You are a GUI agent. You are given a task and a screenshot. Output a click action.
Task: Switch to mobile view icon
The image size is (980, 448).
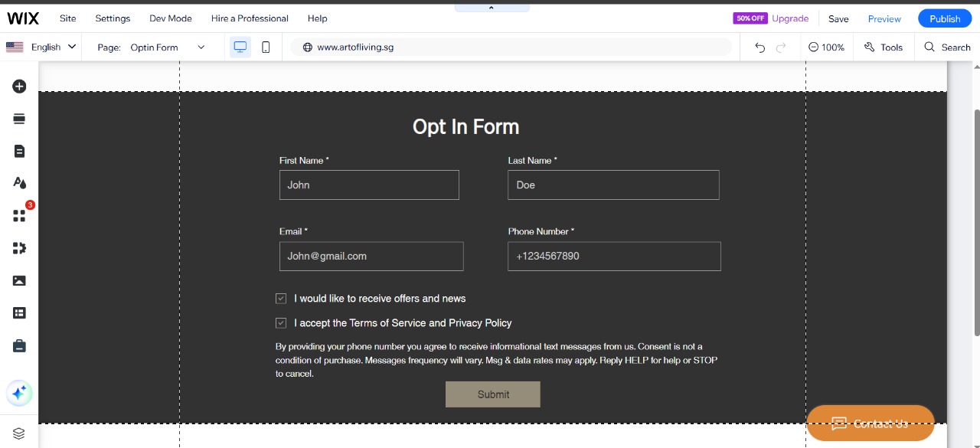pyautogui.click(x=266, y=47)
